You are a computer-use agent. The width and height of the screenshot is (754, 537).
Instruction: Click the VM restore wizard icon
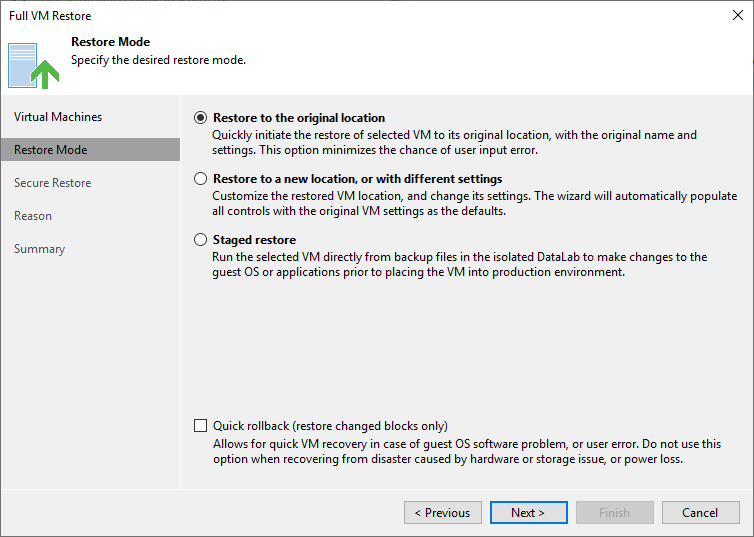coord(33,66)
